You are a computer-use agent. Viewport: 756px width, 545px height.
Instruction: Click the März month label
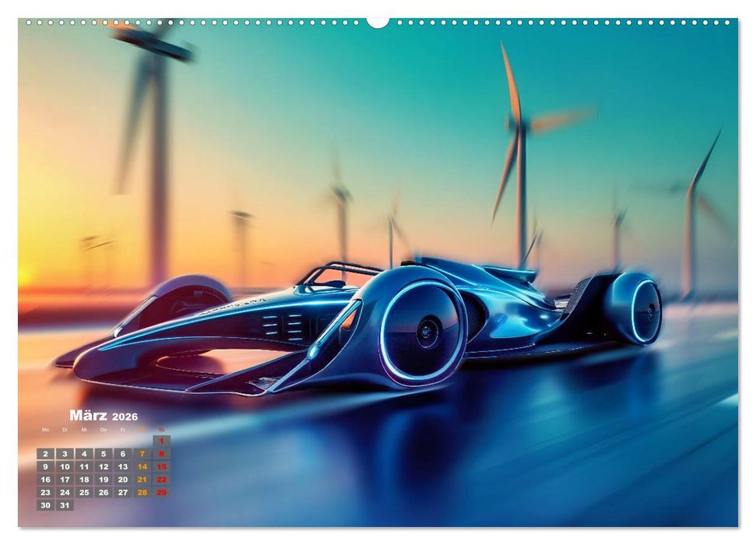[x=87, y=415]
